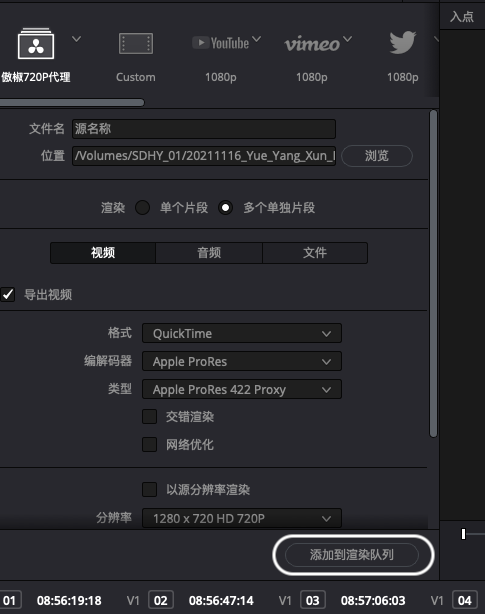This screenshot has width=485, height=614.
Task: Open the 格式 QuickTime dropdown
Action: 242,333
